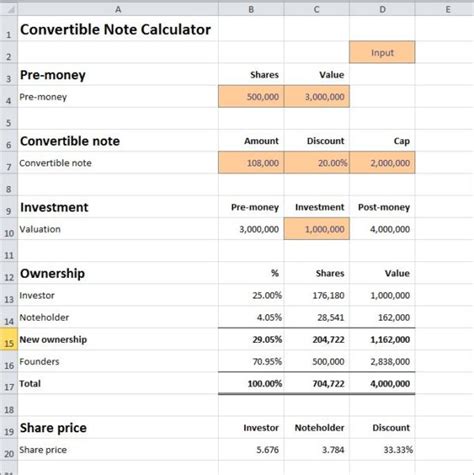Click effective discount 33.33%
This screenshot has height=475, width=474.
[382, 450]
